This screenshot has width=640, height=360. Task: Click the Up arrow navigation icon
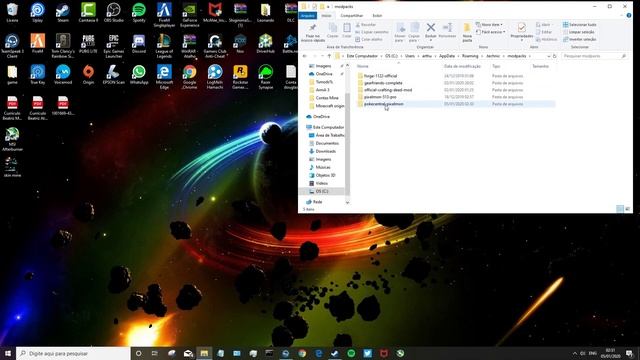coord(329,56)
